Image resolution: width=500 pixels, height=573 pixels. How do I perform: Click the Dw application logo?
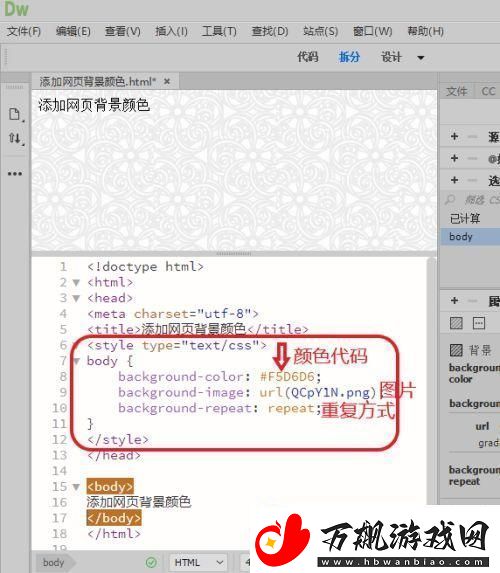pos(16,9)
